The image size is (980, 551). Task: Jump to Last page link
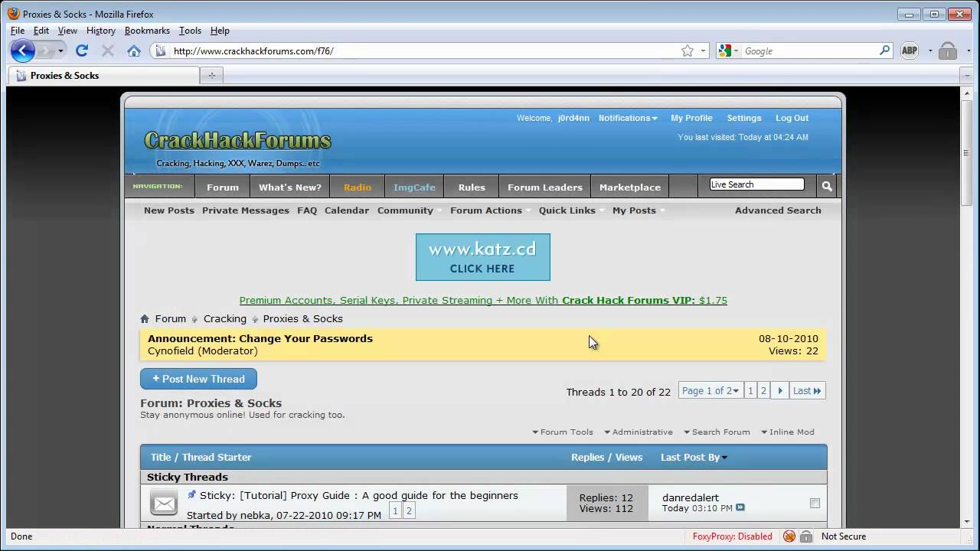[x=807, y=390]
